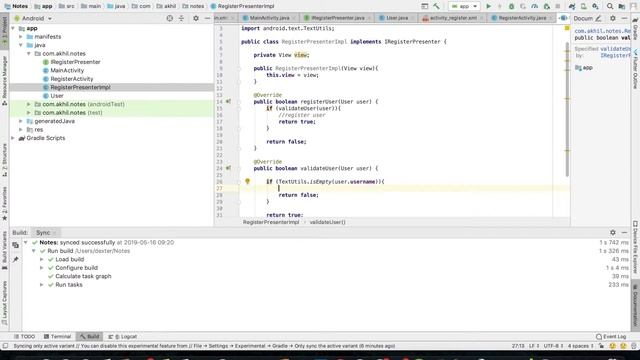Open the Logcat tool window
Image resolution: width=640 pixels, height=360 pixels.
click(x=122, y=336)
